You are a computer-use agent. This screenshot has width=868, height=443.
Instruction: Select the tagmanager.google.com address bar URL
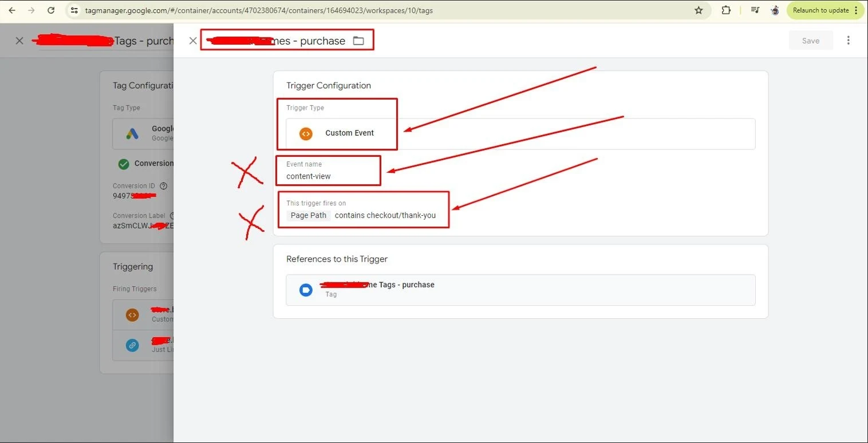pos(259,10)
